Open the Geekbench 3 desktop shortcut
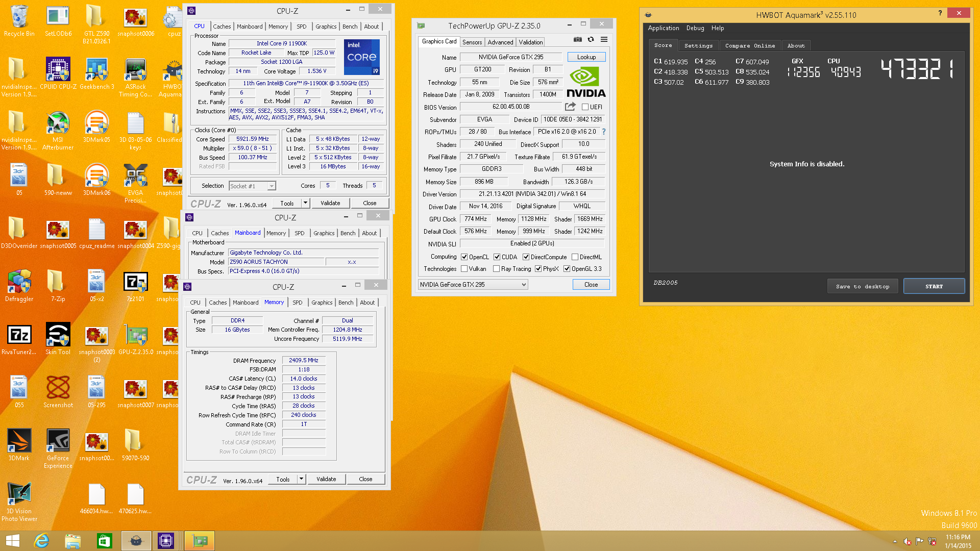This screenshot has width=980, height=551. coord(96,73)
